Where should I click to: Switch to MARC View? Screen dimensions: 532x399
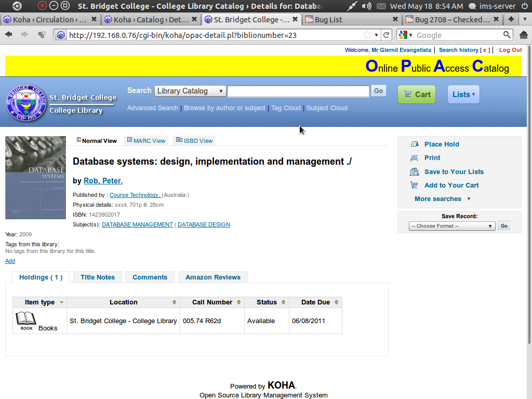tap(146, 141)
